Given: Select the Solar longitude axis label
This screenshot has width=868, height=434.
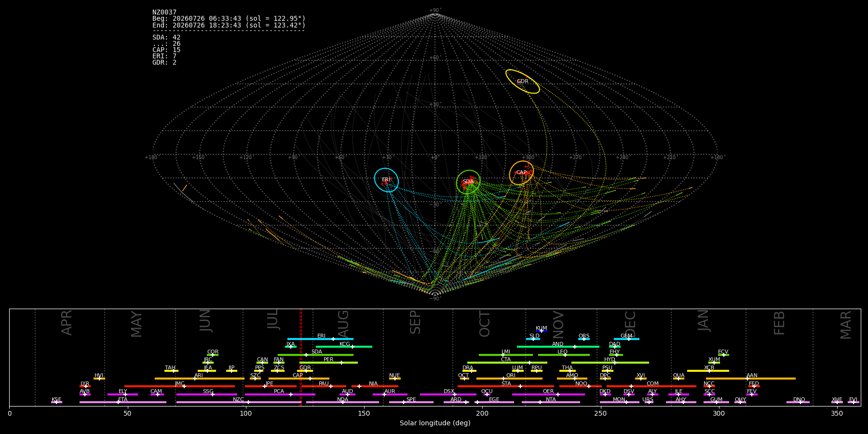Looking at the screenshot, I should point(435,423).
